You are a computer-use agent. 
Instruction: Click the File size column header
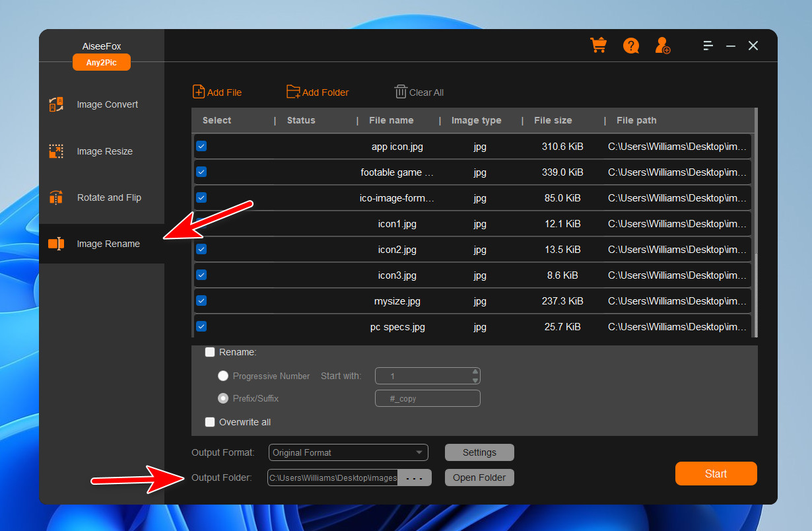pos(553,120)
